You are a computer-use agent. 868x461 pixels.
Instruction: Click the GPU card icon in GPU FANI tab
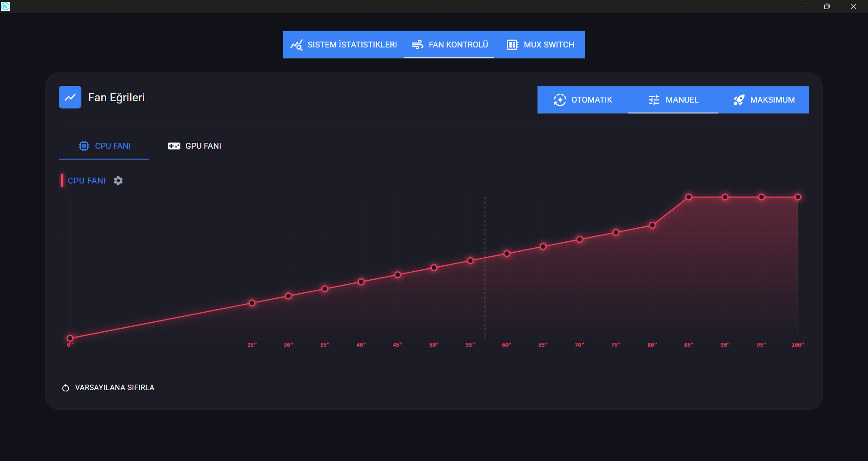[174, 146]
